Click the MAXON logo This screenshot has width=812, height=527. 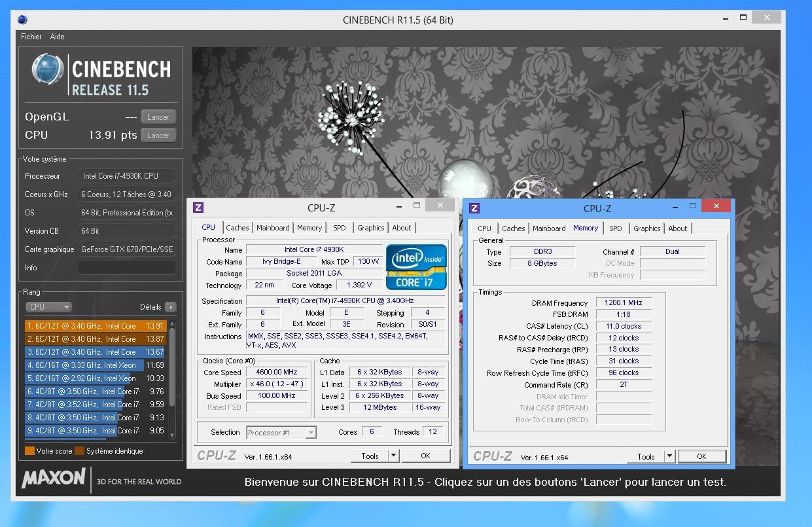coord(54,479)
